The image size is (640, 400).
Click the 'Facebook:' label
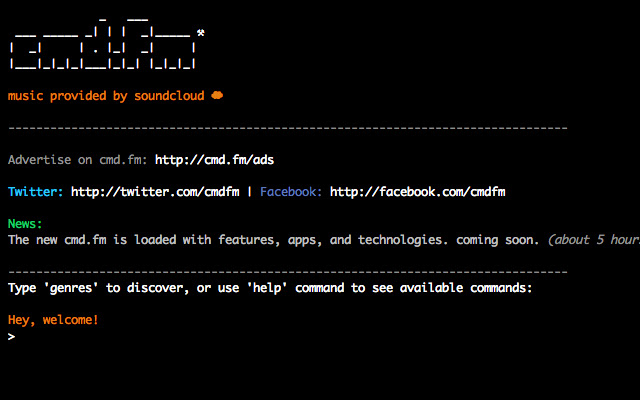pyautogui.click(x=291, y=192)
